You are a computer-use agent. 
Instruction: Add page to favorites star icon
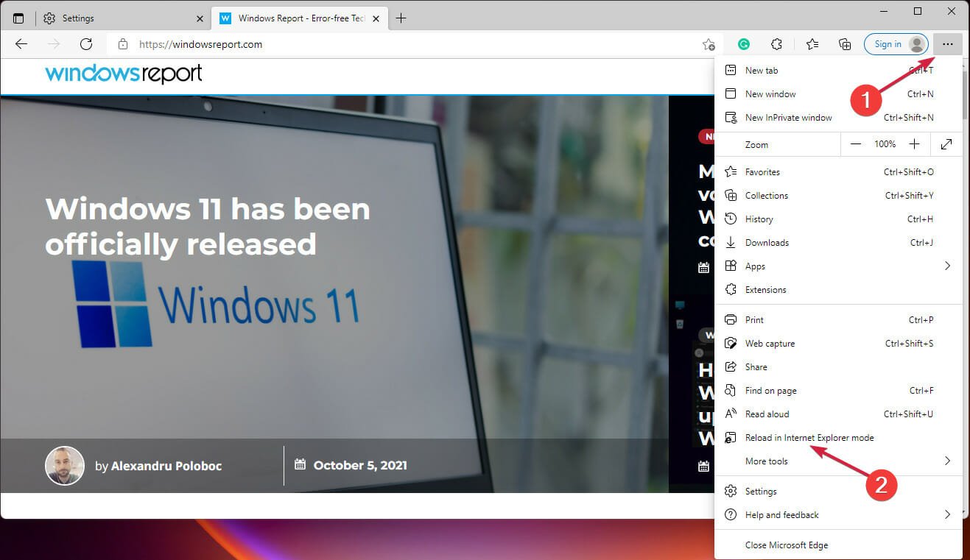tap(708, 44)
